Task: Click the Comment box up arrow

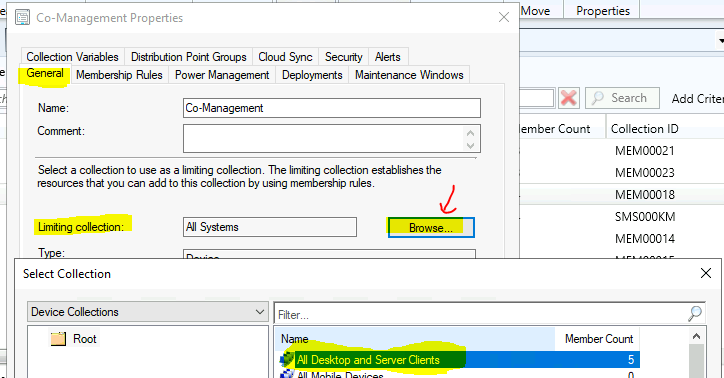Action: tap(471, 133)
